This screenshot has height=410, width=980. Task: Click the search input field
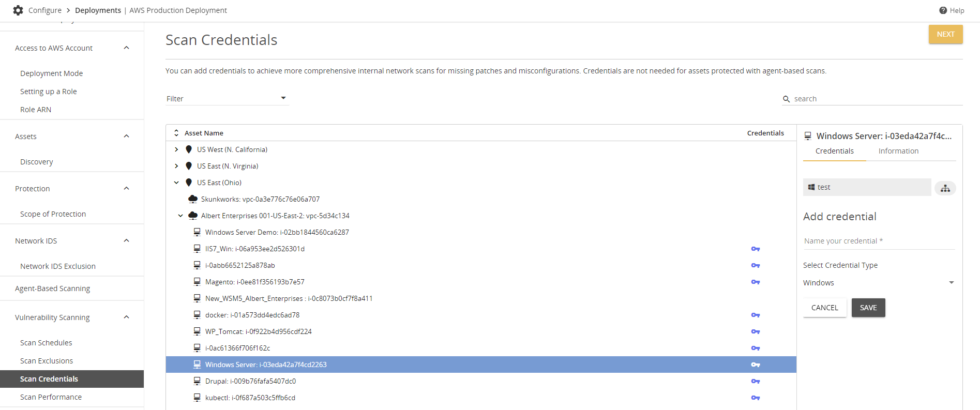pyautogui.click(x=878, y=99)
